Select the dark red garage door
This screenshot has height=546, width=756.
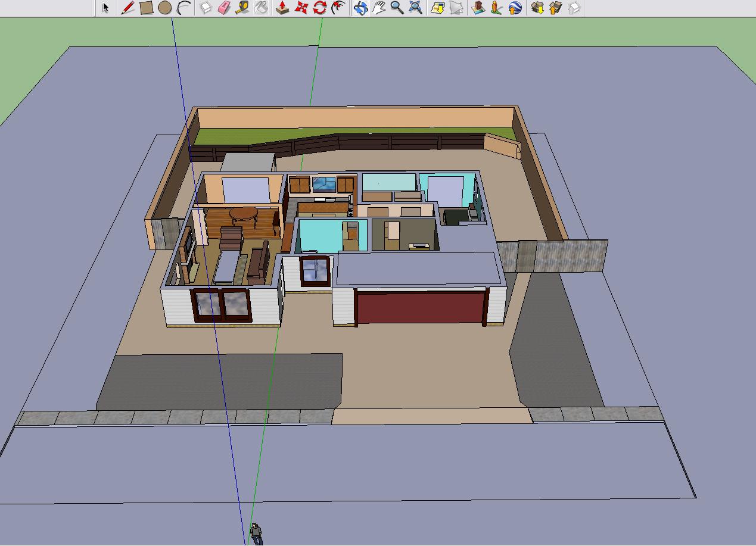421,307
